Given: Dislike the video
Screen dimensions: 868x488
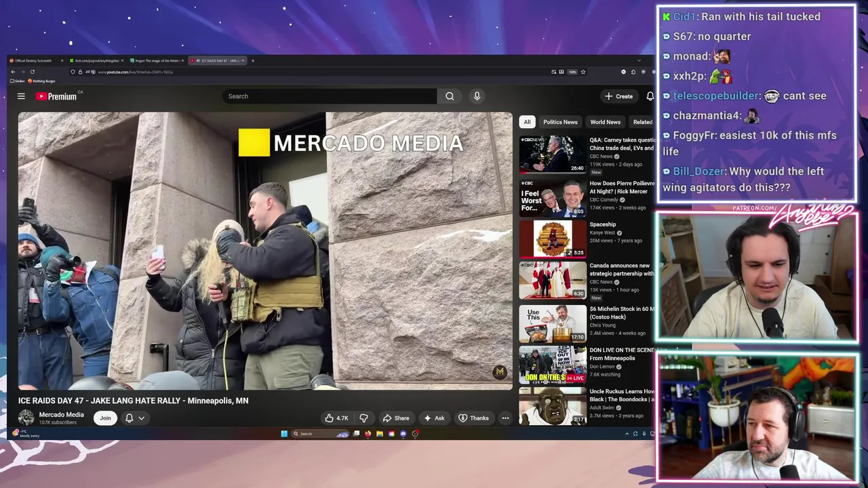Looking at the screenshot, I should 363,418.
